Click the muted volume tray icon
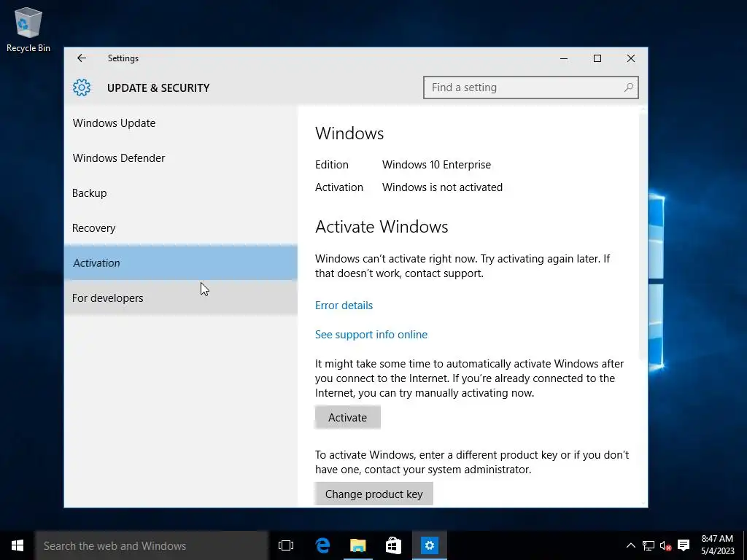747x560 pixels. (x=665, y=545)
